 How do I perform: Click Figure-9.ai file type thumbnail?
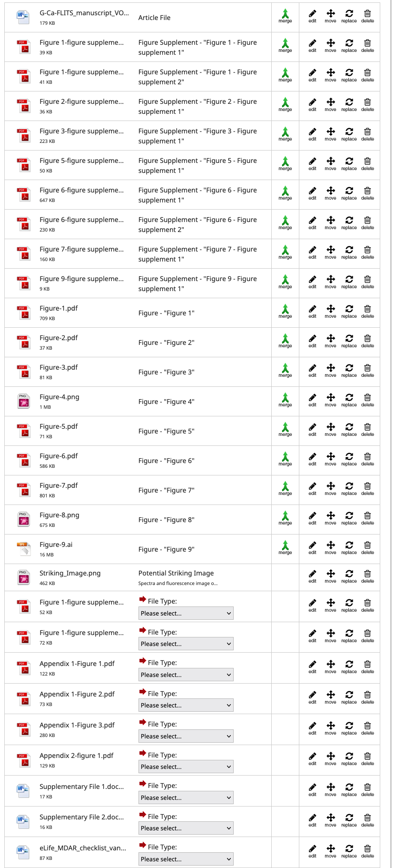[24, 549]
